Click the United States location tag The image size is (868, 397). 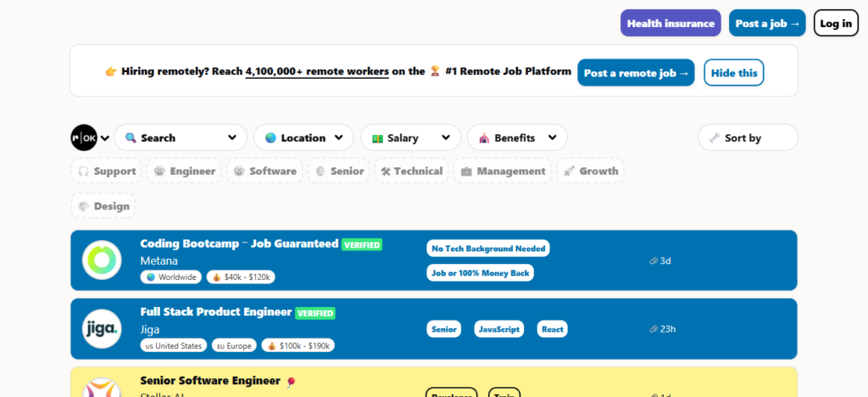click(x=174, y=345)
